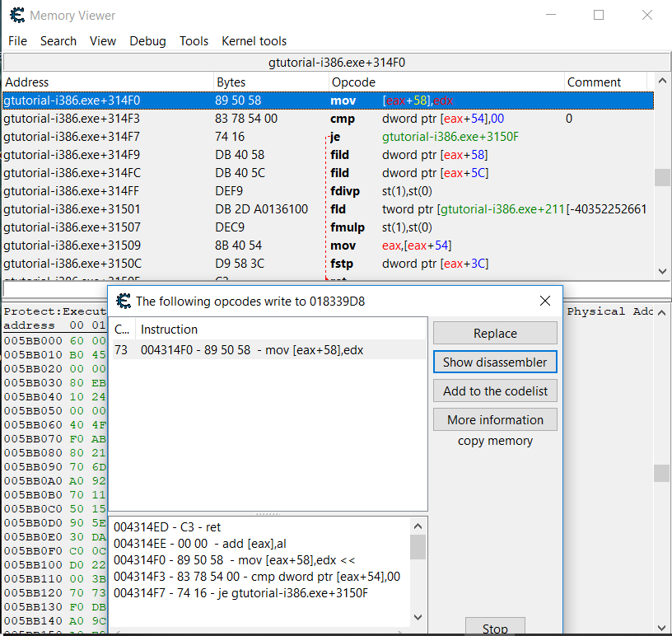Close the opcodes write dialog

pyautogui.click(x=544, y=301)
